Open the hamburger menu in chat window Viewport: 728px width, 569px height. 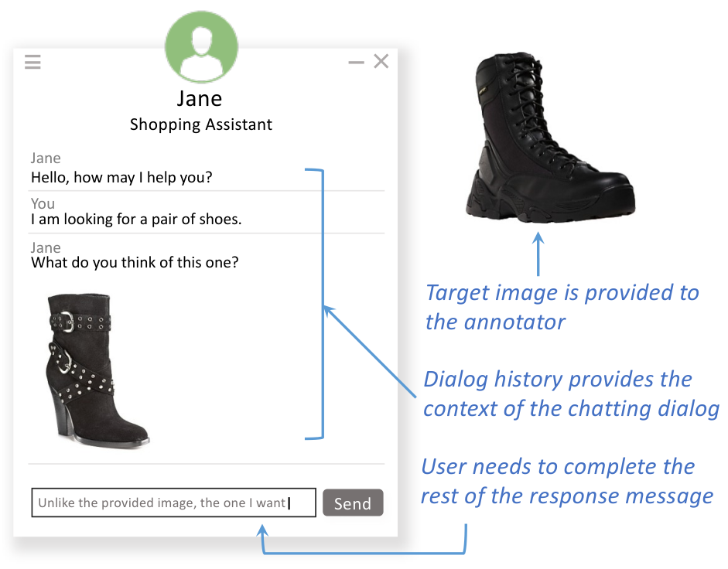(x=32, y=62)
